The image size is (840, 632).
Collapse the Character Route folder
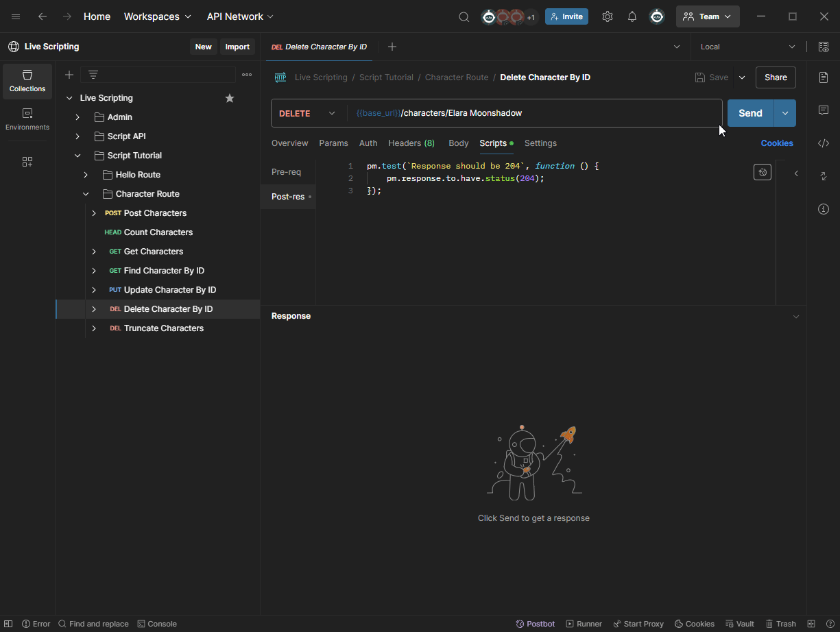86,194
